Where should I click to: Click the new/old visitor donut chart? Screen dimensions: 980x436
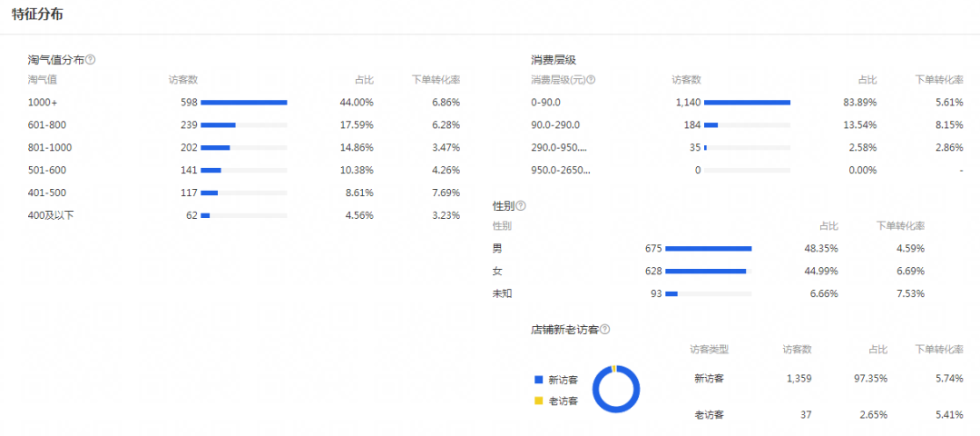tap(616, 389)
